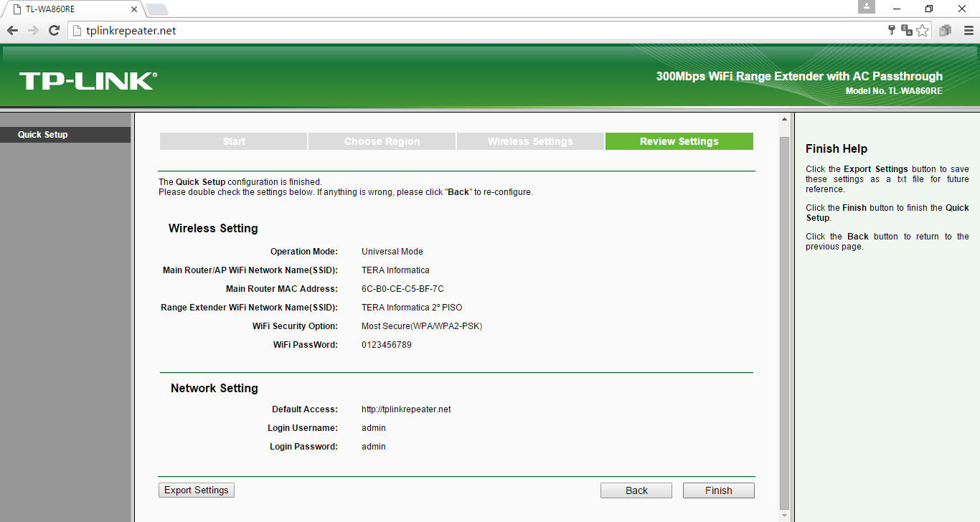This screenshot has width=980, height=522.
Task: Click the Export Settings button
Action: (197, 490)
